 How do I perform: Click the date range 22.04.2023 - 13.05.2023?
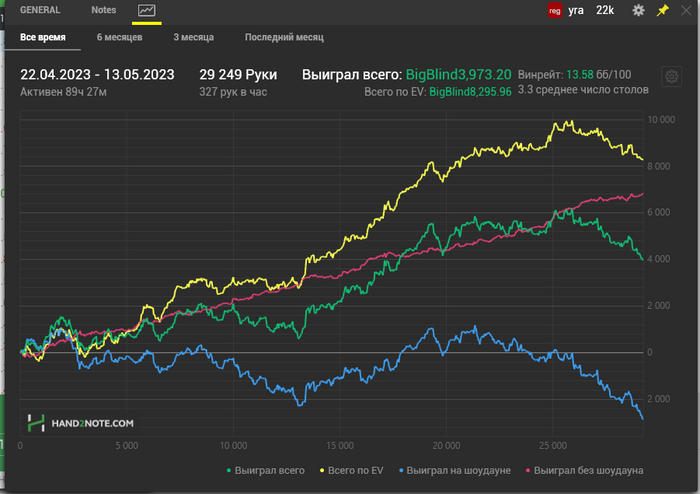97,75
